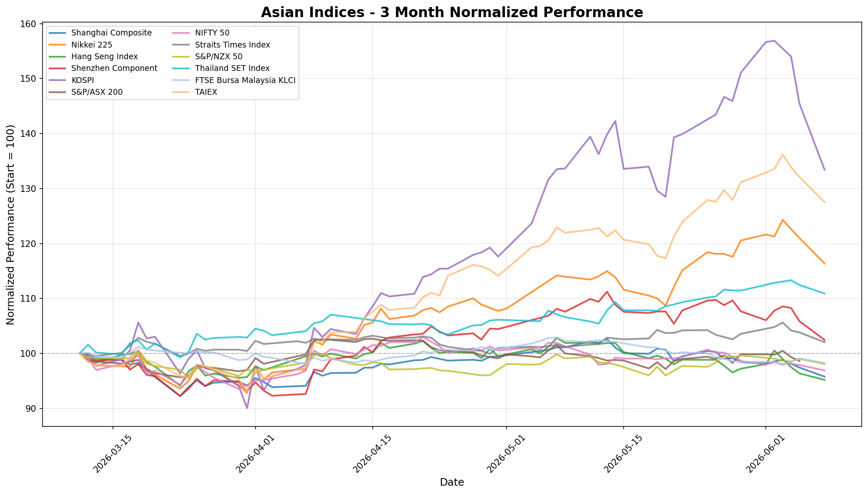
Task: Select the Straits Times Index legend label
Action: [232, 45]
